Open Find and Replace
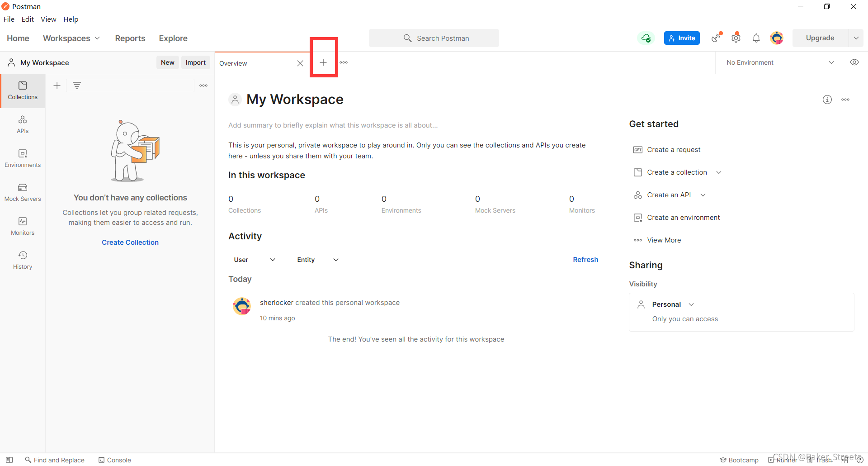The image size is (868, 466). click(55, 460)
